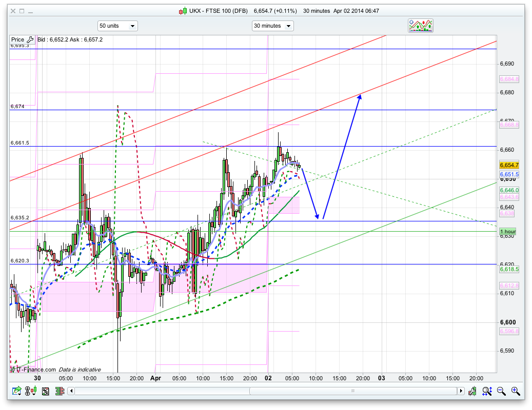Zoom out using the minus magnifier icon

click(x=501, y=391)
